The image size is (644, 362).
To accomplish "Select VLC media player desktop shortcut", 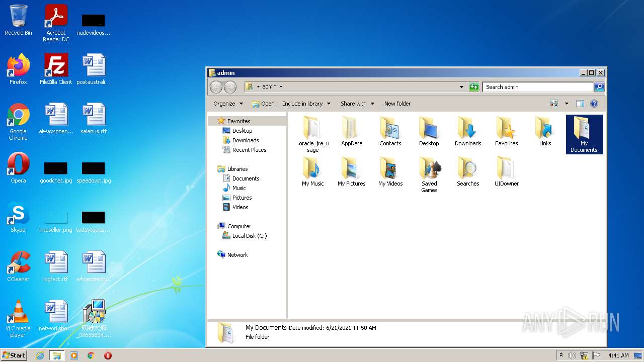I will [18, 319].
